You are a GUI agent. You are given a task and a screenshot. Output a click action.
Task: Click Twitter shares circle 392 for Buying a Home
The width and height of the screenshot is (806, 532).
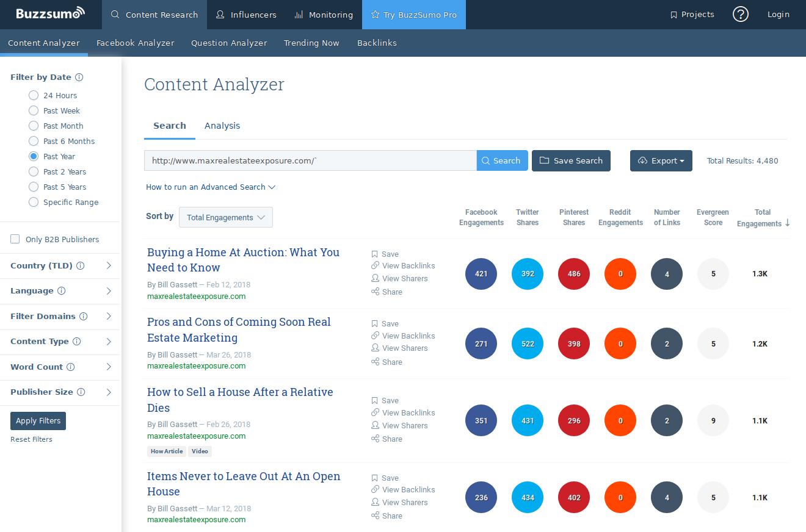528,274
